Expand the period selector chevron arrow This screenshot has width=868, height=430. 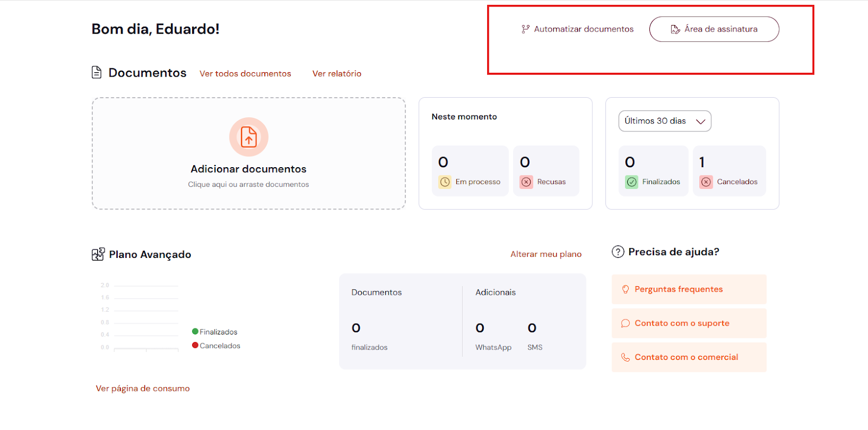coord(700,122)
